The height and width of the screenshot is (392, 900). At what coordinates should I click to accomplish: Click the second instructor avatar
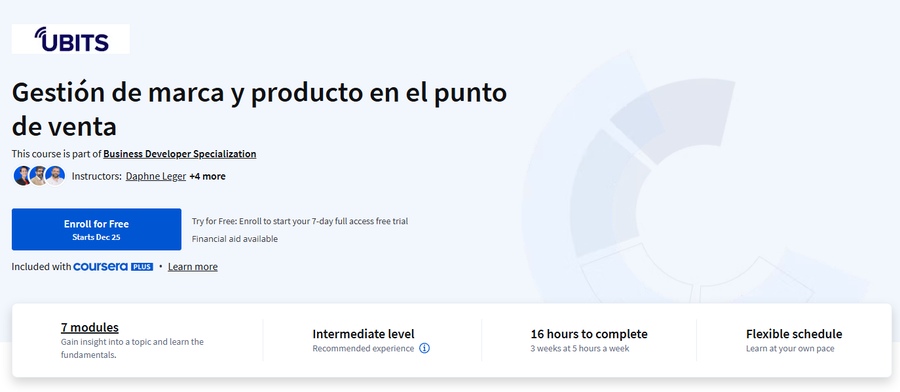38,176
